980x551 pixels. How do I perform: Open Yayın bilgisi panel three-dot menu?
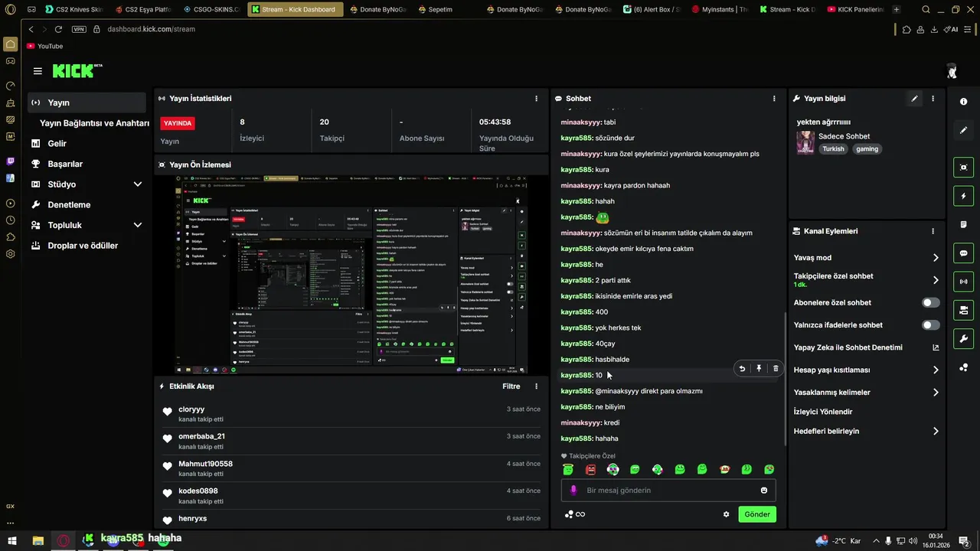tap(933, 99)
